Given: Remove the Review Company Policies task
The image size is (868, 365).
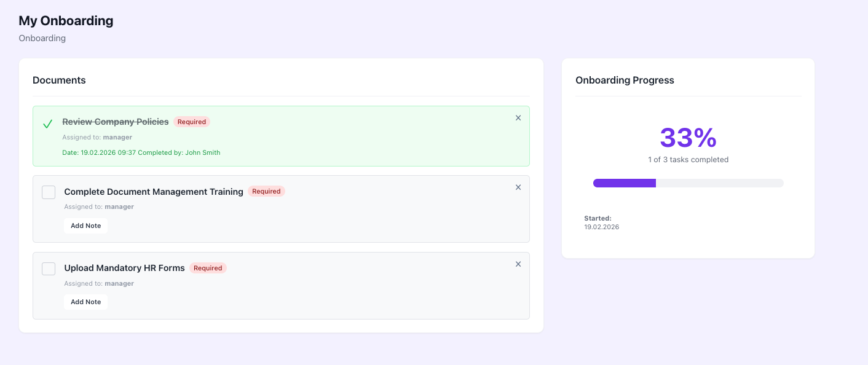Looking at the screenshot, I should pos(518,118).
